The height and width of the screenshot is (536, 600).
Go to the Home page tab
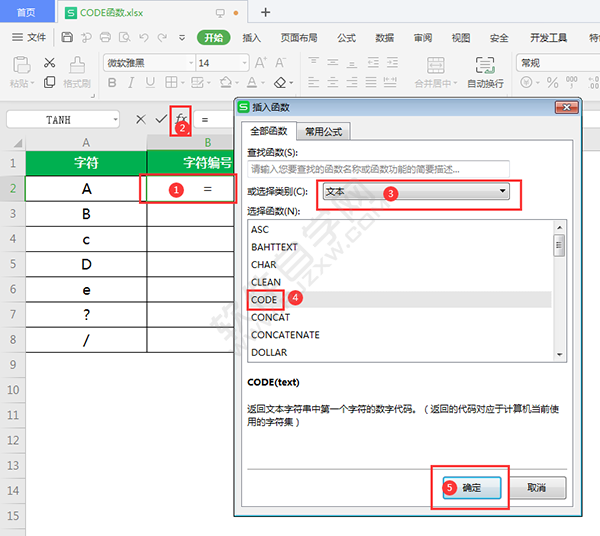click(26, 12)
